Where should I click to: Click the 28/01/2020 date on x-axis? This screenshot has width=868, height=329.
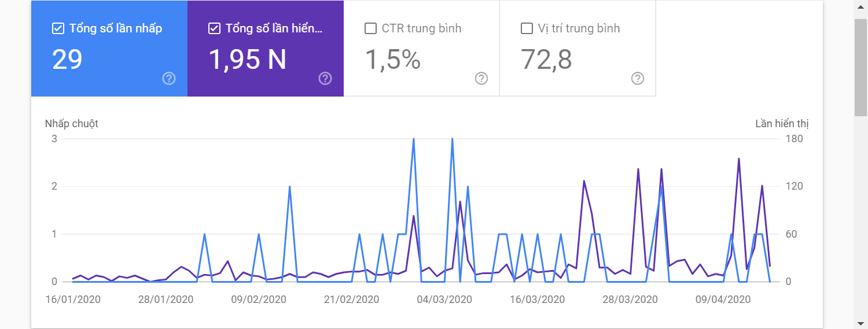point(166,300)
